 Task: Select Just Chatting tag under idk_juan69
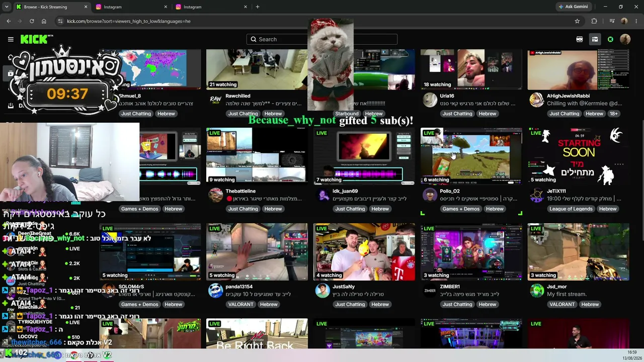[x=350, y=209]
